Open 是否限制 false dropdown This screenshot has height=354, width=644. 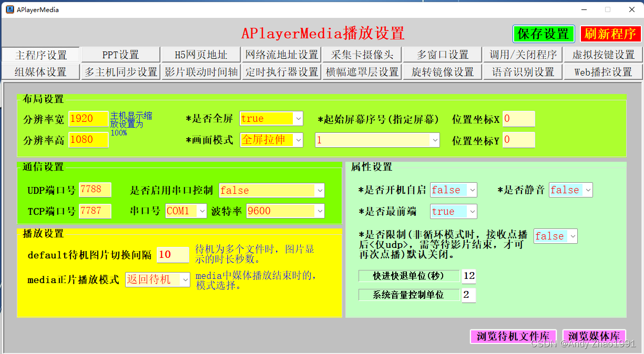pyautogui.click(x=556, y=236)
